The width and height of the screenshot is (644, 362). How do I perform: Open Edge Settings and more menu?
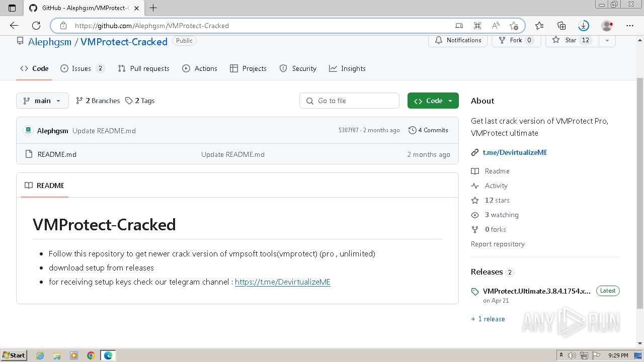click(x=630, y=26)
